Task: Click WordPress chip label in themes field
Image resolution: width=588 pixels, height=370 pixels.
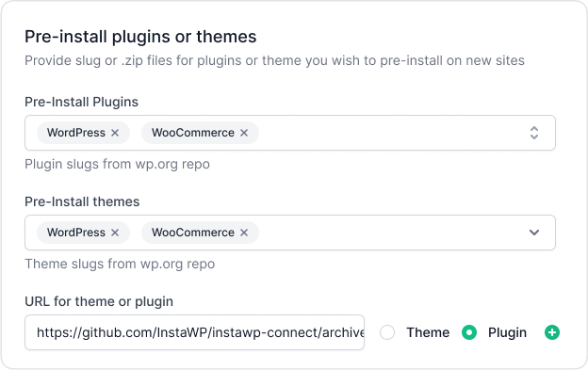Action: pyautogui.click(x=76, y=233)
